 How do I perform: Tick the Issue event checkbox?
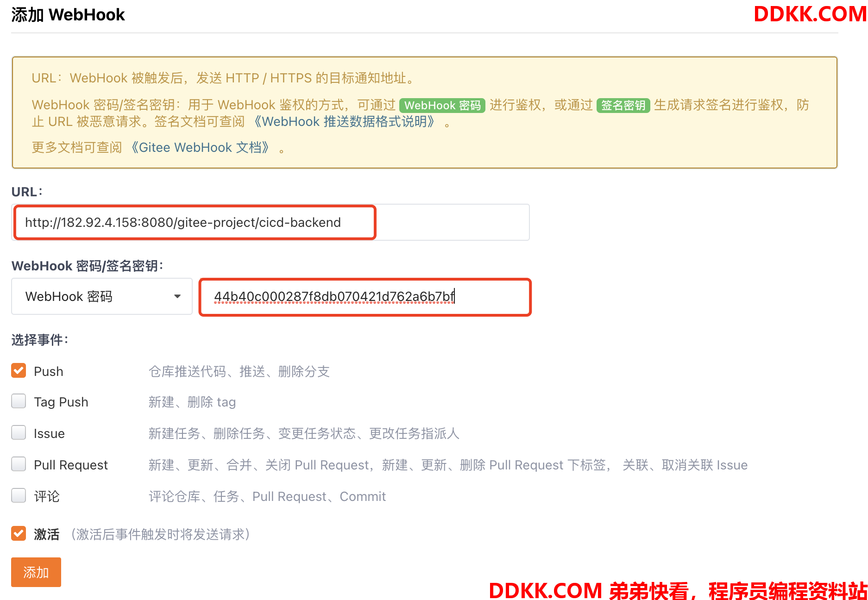[19, 432]
